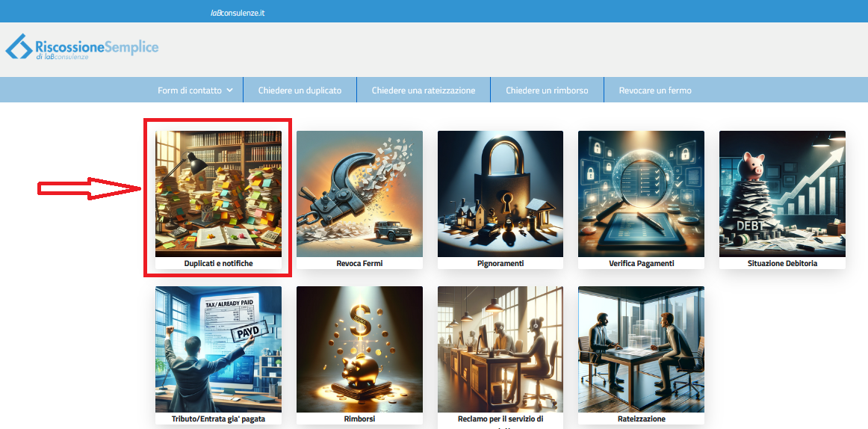868x429 pixels.
Task: Open Chiedere una rateizzazione menu item
Action: click(x=424, y=90)
